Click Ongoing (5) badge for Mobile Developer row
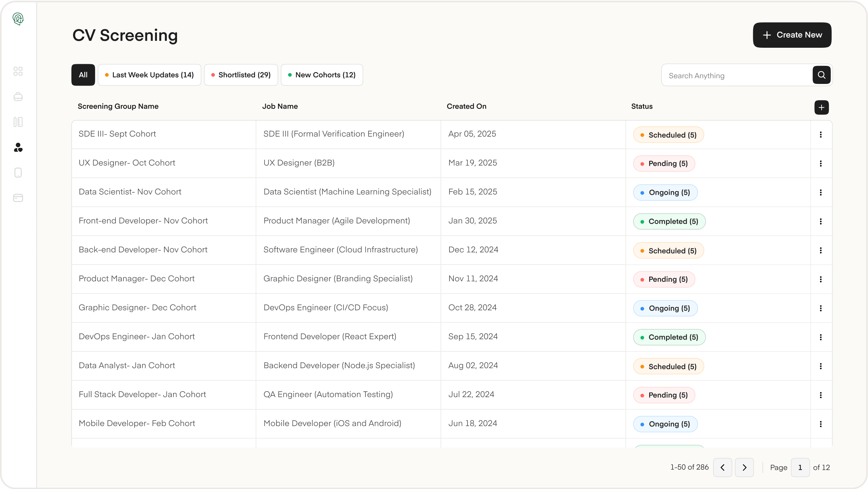Screen dimensions: 868x489 (666, 424)
